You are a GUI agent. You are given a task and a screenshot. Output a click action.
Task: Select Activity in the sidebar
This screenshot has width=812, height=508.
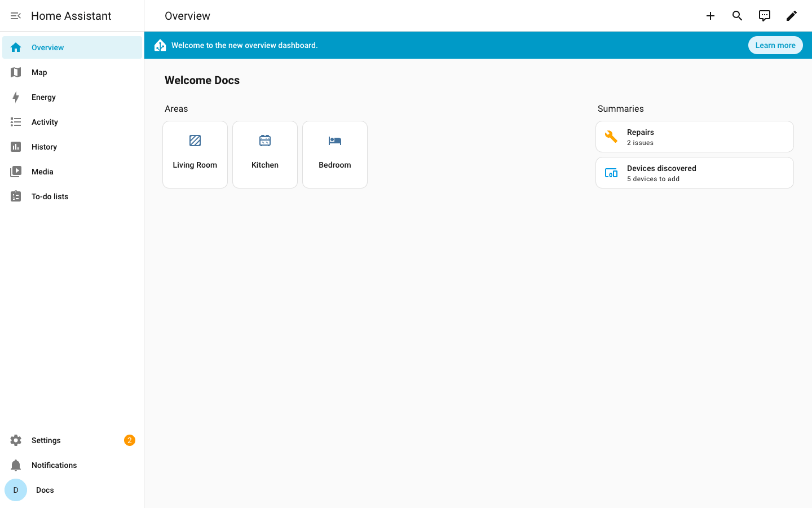[x=72, y=122]
